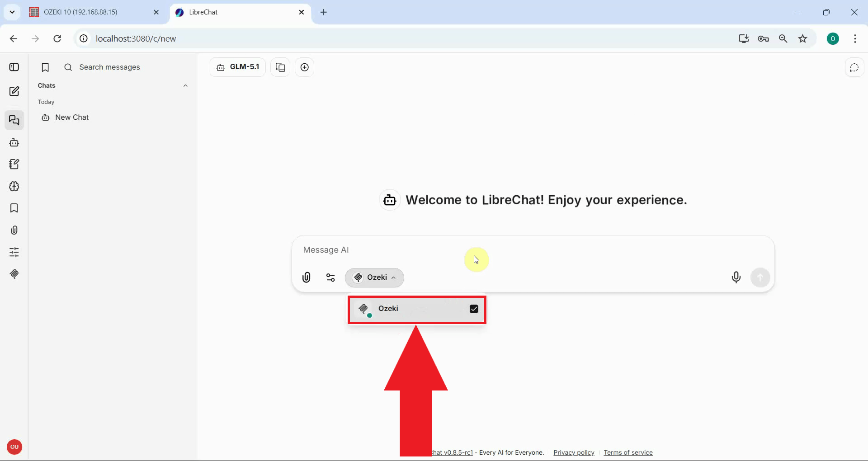Image resolution: width=868 pixels, height=461 pixels.
Task: Open the Terms of service link
Action: click(x=628, y=452)
